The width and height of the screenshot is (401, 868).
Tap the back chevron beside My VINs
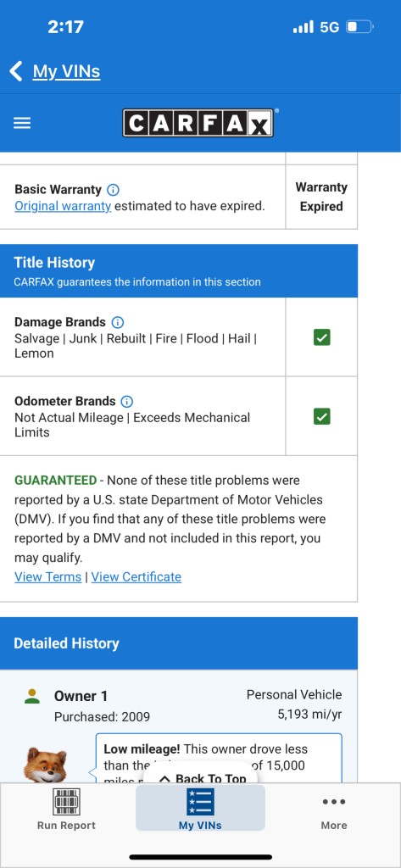[16, 71]
